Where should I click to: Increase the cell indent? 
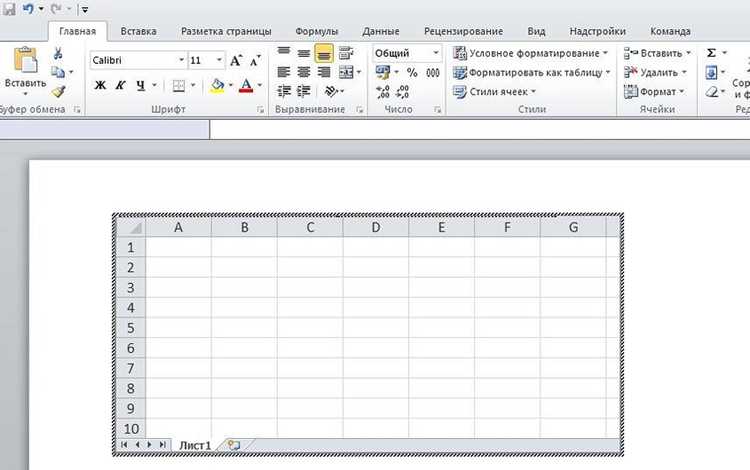pyautogui.click(x=304, y=91)
